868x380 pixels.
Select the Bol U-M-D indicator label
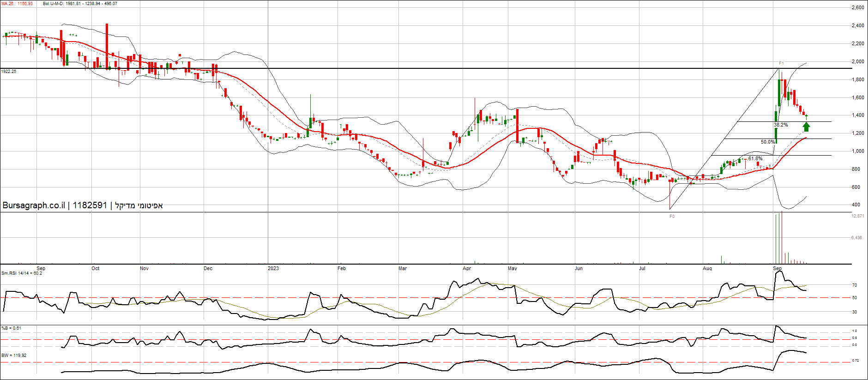tap(80, 4)
